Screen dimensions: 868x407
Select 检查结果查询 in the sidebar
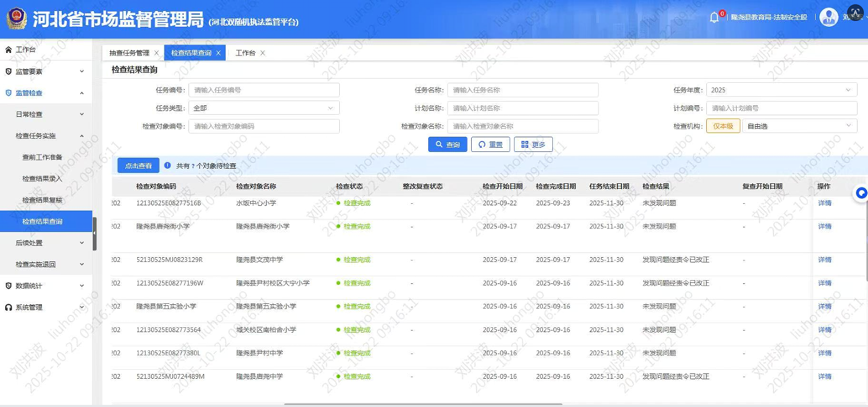tap(46, 221)
